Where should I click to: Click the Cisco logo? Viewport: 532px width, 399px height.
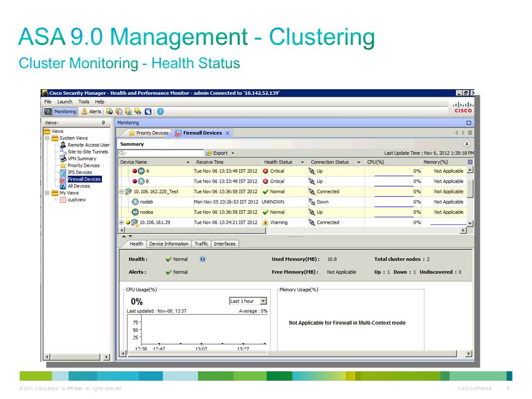pyautogui.click(x=463, y=108)
